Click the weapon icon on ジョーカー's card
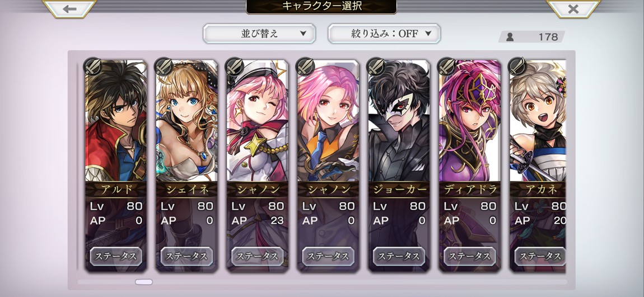The image size is (644, 297). click(376, 67)
